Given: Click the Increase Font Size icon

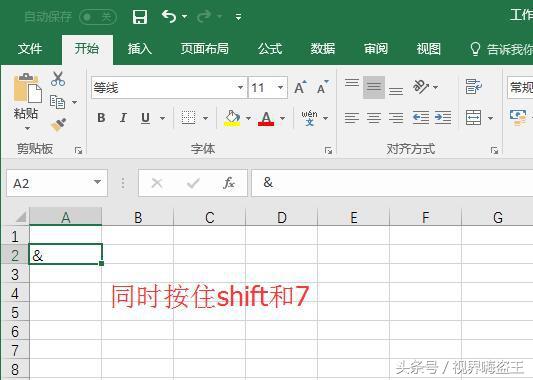Looking at the screenshot, I should click(x=300, y=87).
